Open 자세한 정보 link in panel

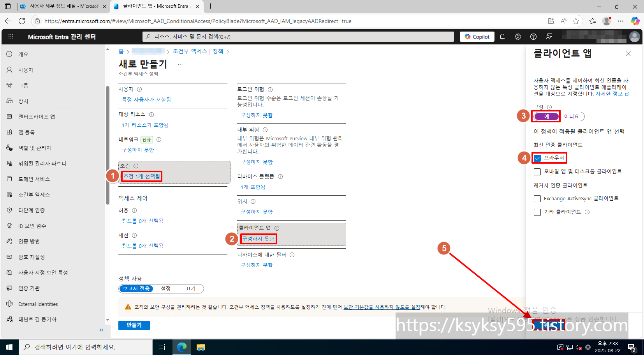pyautogui.click(x=612, y=94)
